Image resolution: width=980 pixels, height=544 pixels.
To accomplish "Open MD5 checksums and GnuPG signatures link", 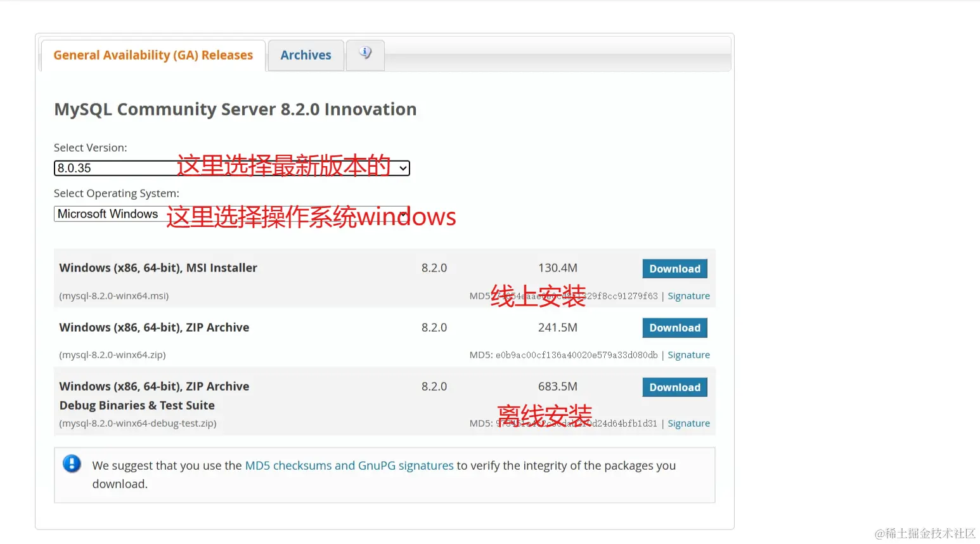I will pos(349,465).
